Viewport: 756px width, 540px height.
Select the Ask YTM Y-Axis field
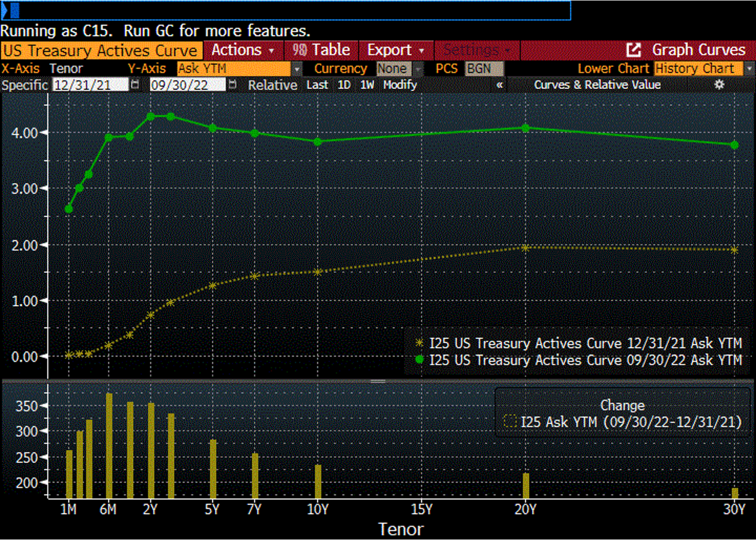[234, 69]
